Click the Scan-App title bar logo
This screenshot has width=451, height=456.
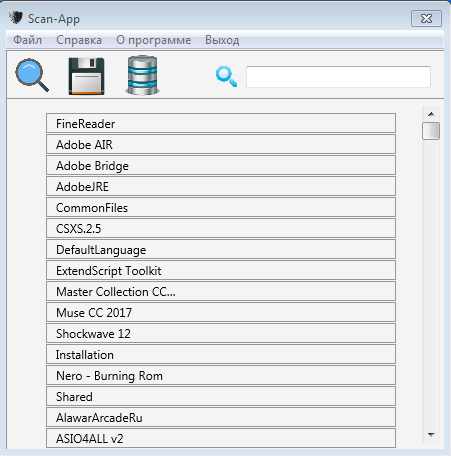click(x=16, y=18)
